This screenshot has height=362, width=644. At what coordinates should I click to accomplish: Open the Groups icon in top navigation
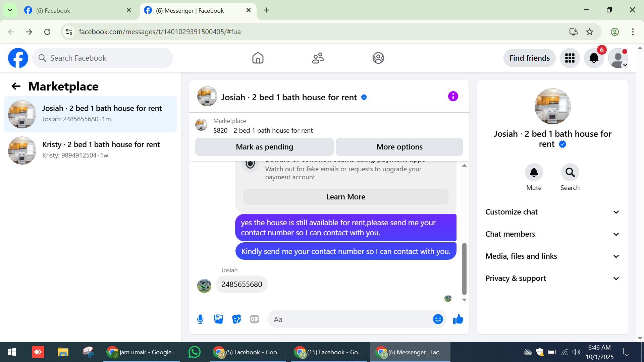[x=378, y=58]
